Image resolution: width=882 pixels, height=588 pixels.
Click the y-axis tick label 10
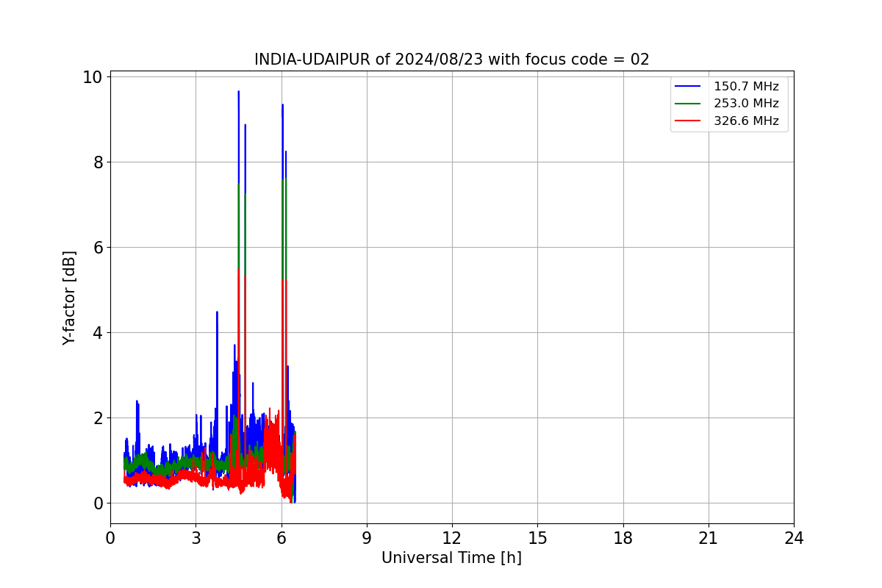pos(94,76)
